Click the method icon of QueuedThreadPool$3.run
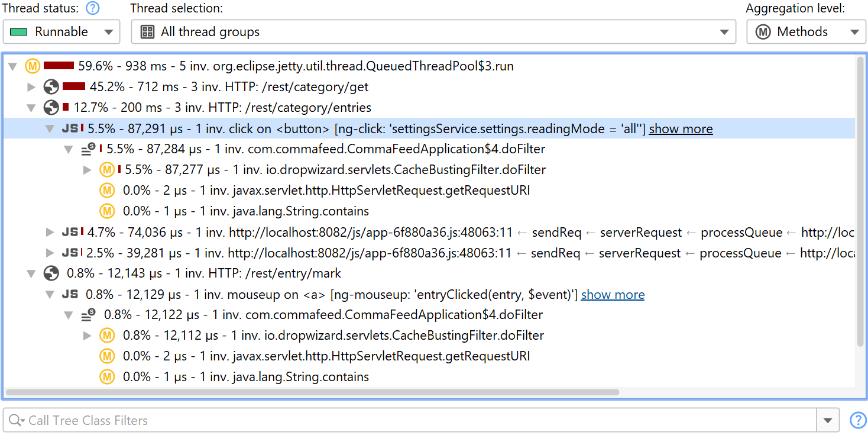This screenshot has width=868, height=435. 33,66
